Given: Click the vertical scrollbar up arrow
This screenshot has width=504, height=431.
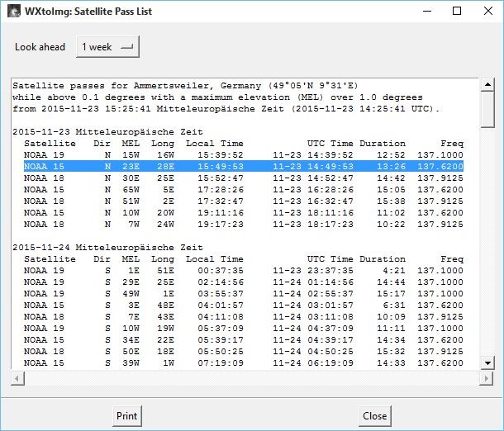Looking at the screenshot, I should point(487,84).
